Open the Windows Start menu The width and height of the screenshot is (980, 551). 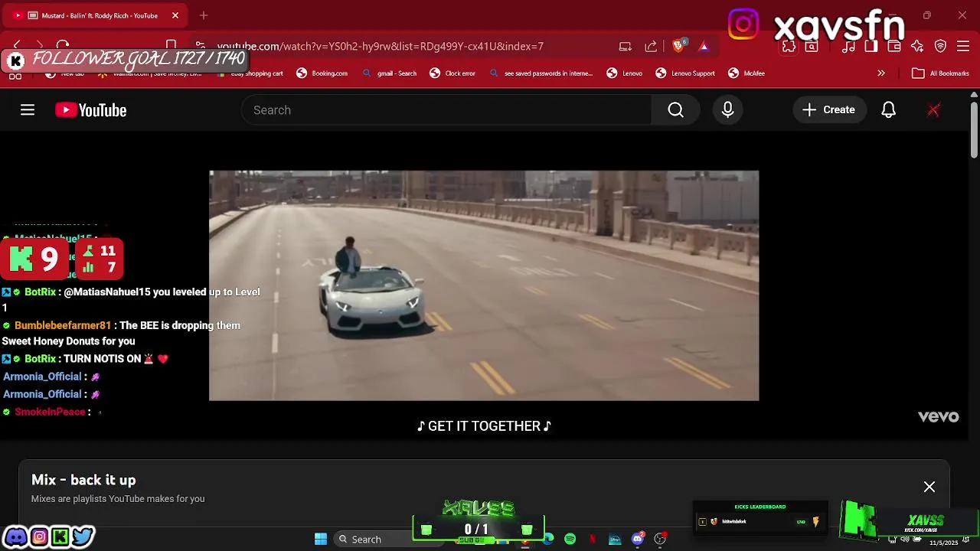[x=321, y=540]
